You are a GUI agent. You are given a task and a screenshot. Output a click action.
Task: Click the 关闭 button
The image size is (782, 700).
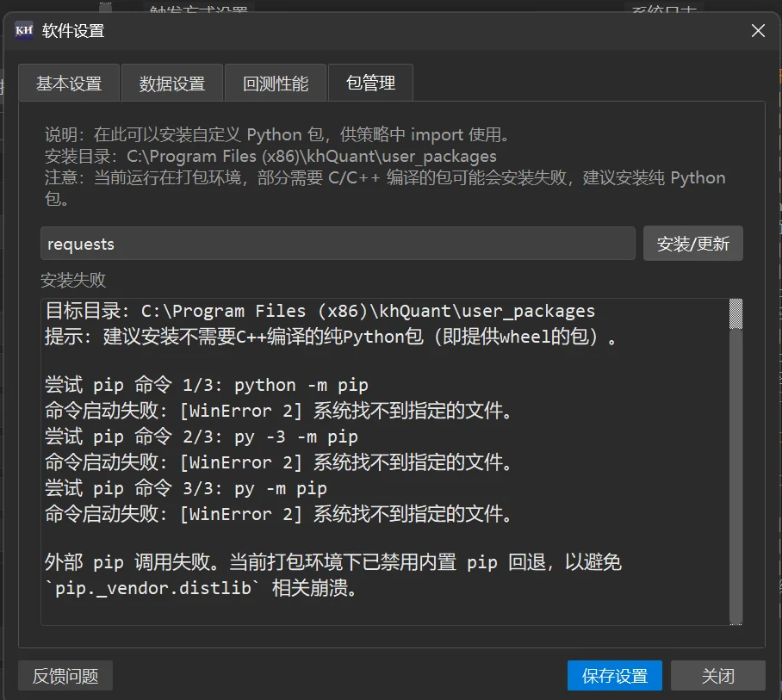click(x=717, y=676)
